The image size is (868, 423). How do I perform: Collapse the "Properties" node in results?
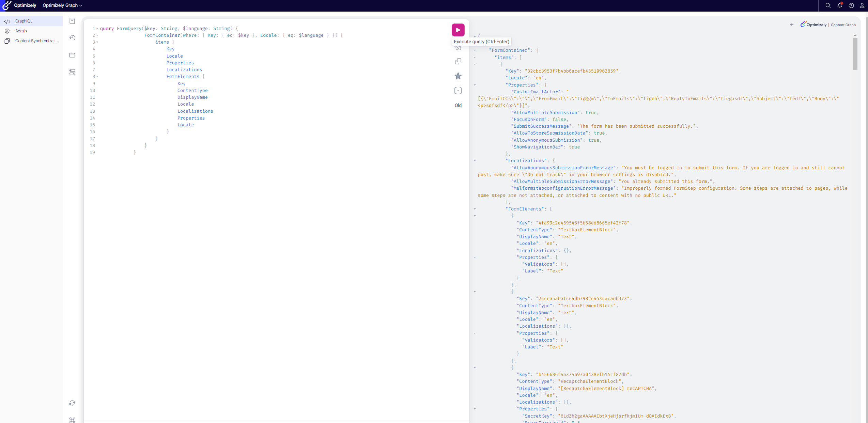point(475,85)
